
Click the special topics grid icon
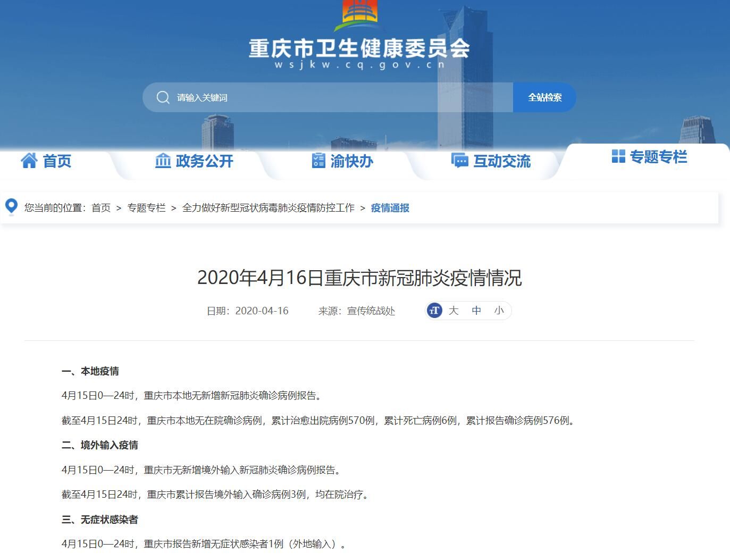click(x=618, y=156)
